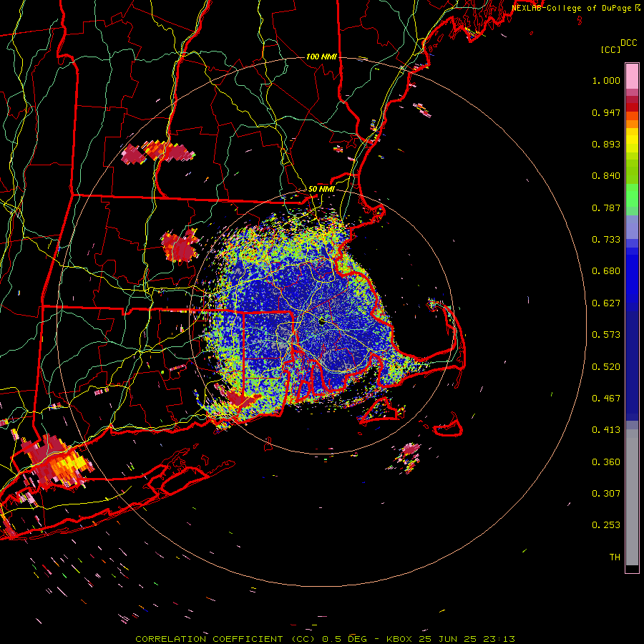Viewport: 644px width, 644px height.
Task: Click the 0.627 legend value
Action: (x=606, y=303)
